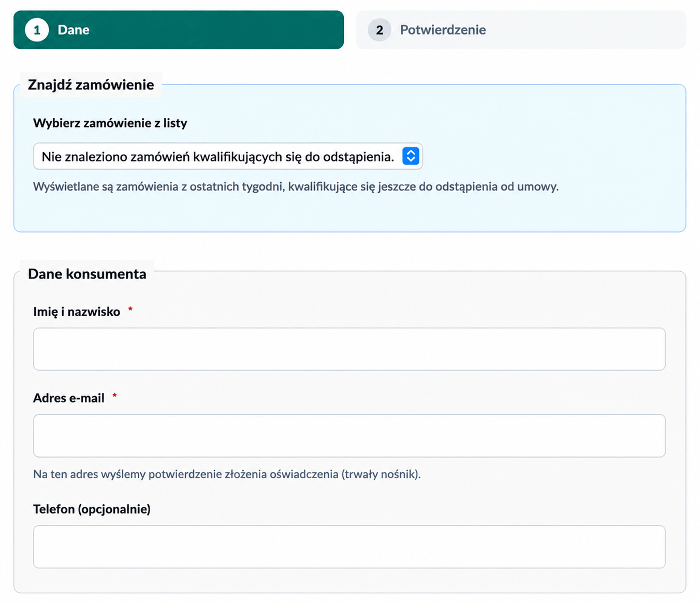Click the Telefon (opcjonalnie) label
The width and height of the screenshot is (700, 602).
click(x=92, y=509)
